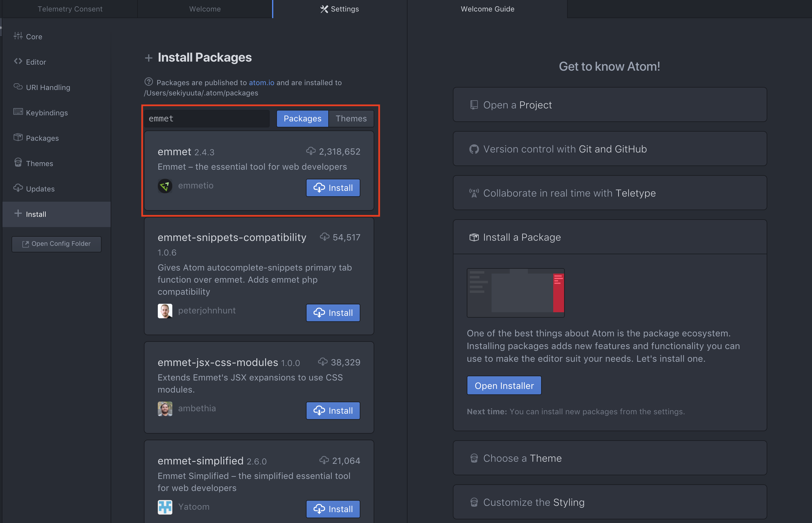Open the atom.io link
The height and width of the screenshot is (523, 812).
pos(261,82)
